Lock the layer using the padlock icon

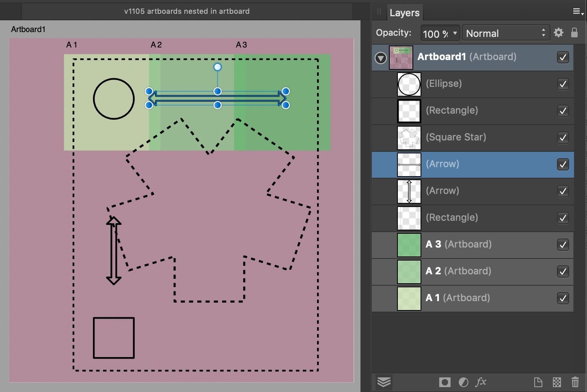[x=574, y=33]
